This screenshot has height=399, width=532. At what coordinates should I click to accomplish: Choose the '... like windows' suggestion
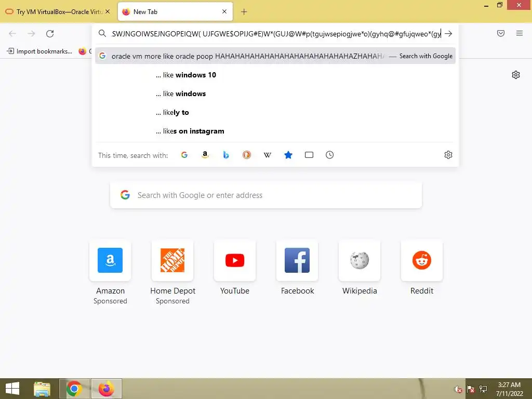(x=275, y=94)
